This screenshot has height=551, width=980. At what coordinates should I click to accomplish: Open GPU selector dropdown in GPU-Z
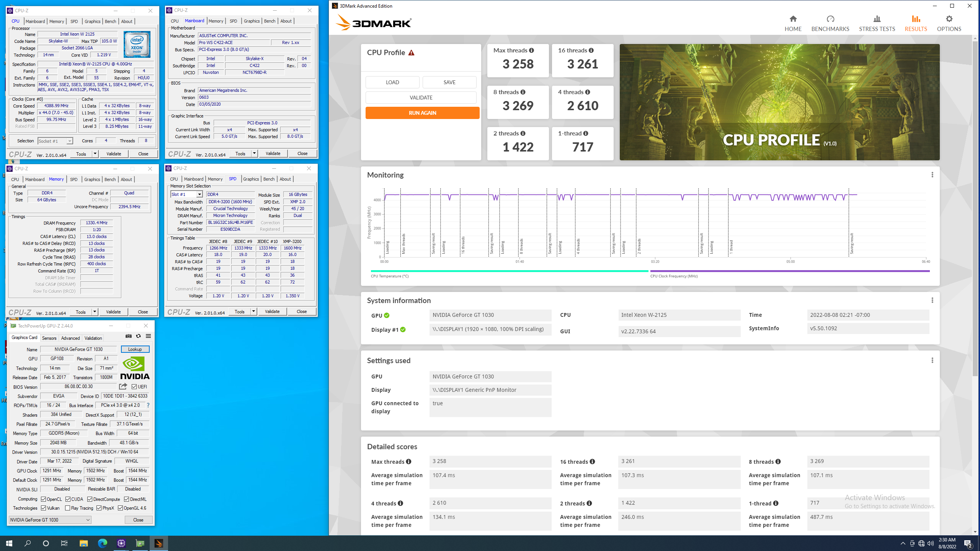50,520
